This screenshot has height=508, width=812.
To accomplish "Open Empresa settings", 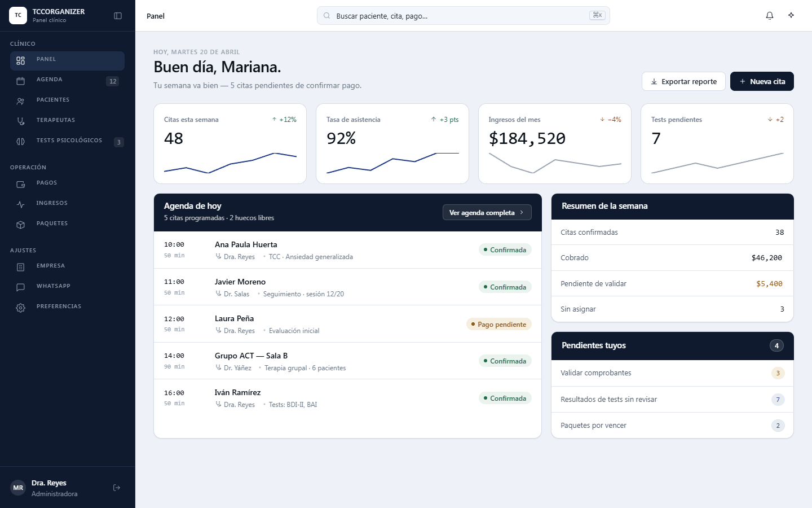I will pyautogui.click(x=67, y=267).
